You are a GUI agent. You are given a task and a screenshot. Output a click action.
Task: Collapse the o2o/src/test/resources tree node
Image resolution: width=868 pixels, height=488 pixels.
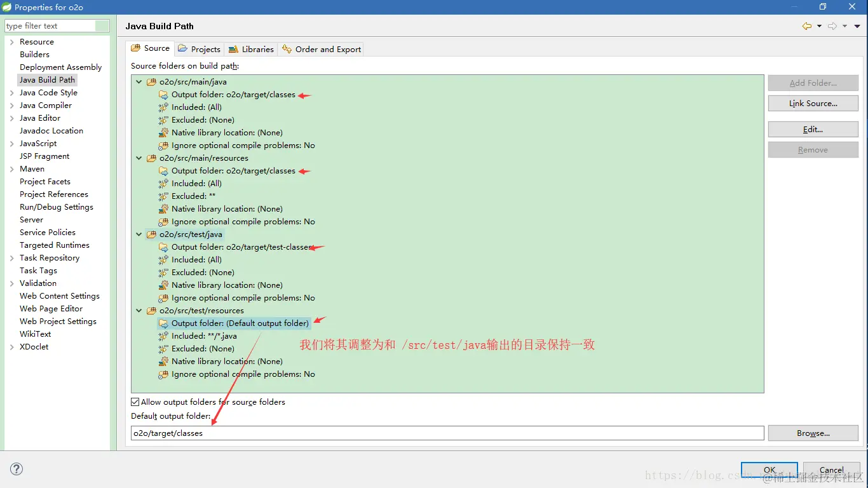click(x=139, y=311)
